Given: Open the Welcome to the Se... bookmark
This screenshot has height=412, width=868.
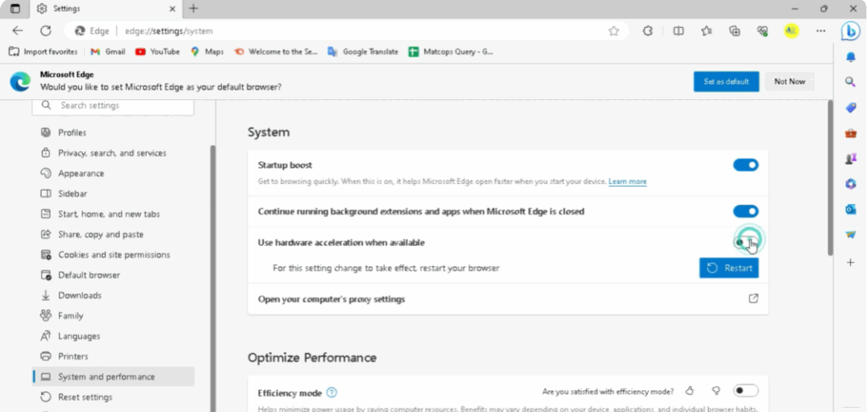Looking at the screenshot, I should (275, 52).
